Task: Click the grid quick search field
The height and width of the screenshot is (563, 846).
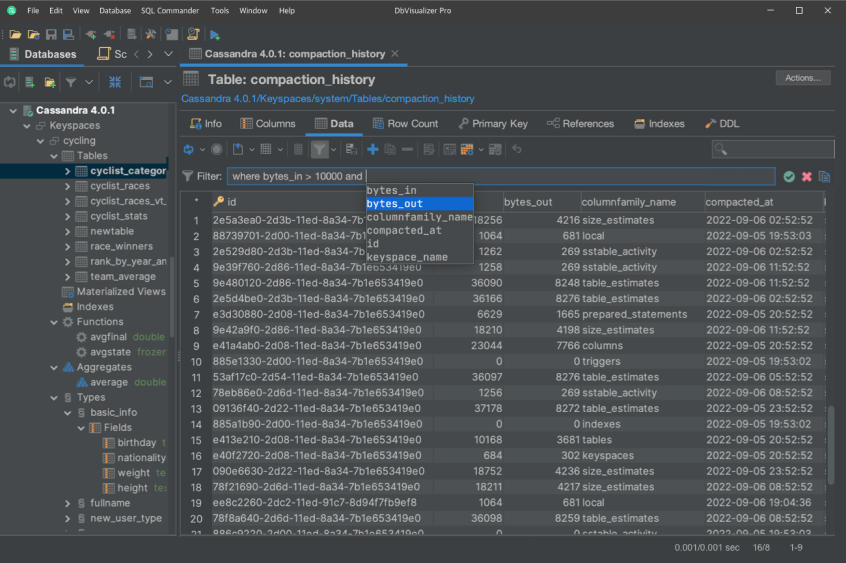Action: [x=773, y=149]
